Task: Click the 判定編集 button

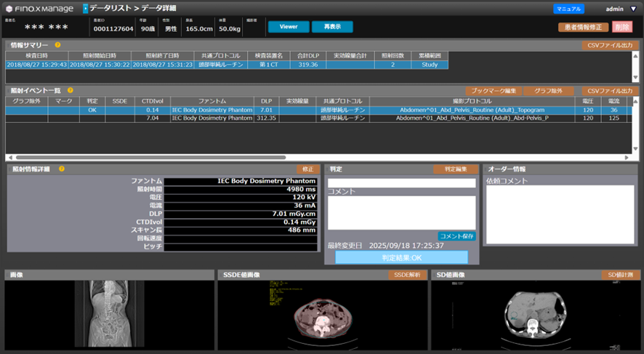Action: coord(456,169)
